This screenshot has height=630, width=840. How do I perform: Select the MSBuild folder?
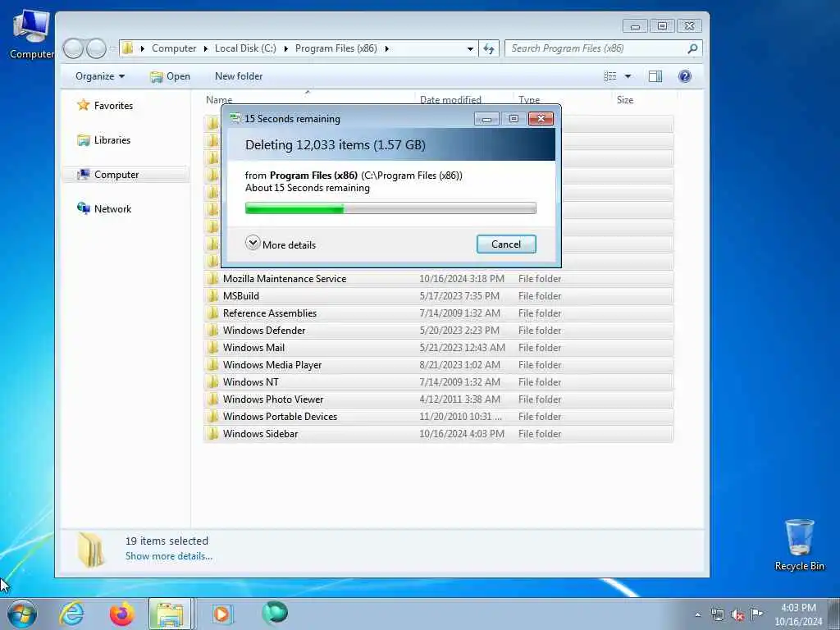(438, 295)
